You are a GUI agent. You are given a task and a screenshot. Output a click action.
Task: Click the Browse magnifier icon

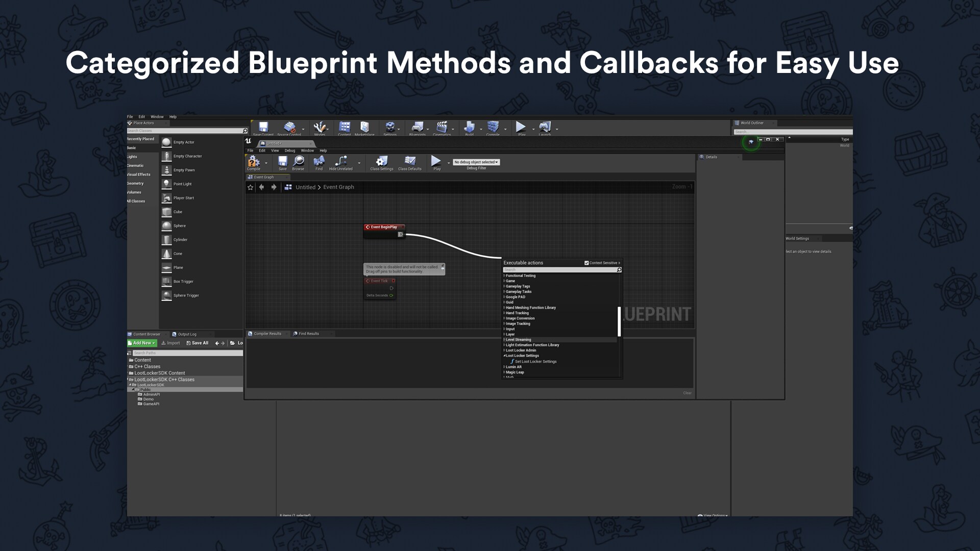pyautogui.click(x=299, y=162)
